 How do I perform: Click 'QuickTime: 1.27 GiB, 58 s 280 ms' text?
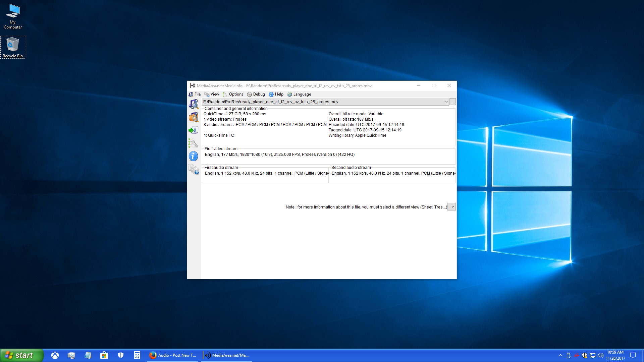[235, 114]
